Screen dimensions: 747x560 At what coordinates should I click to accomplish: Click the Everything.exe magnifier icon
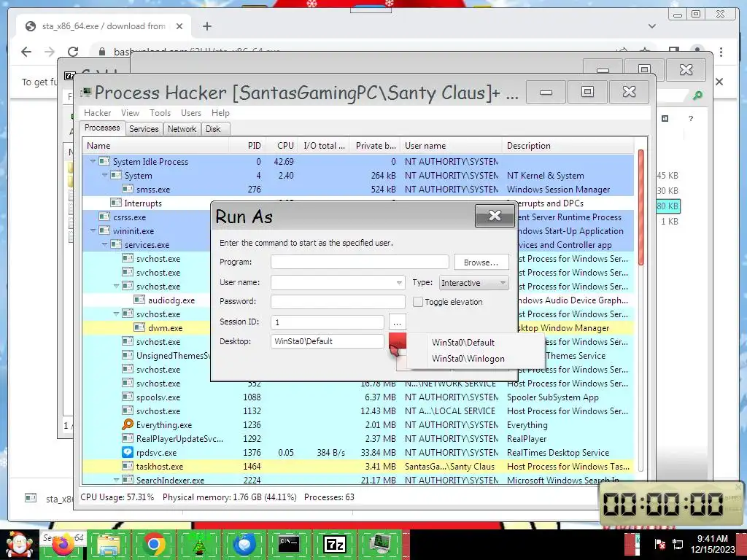128,424
